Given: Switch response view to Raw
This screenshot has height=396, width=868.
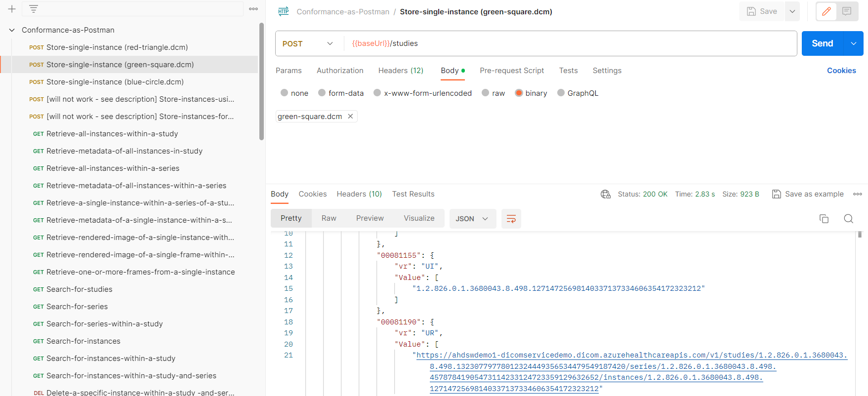Looking at the screenshot, I should point(329,218).
